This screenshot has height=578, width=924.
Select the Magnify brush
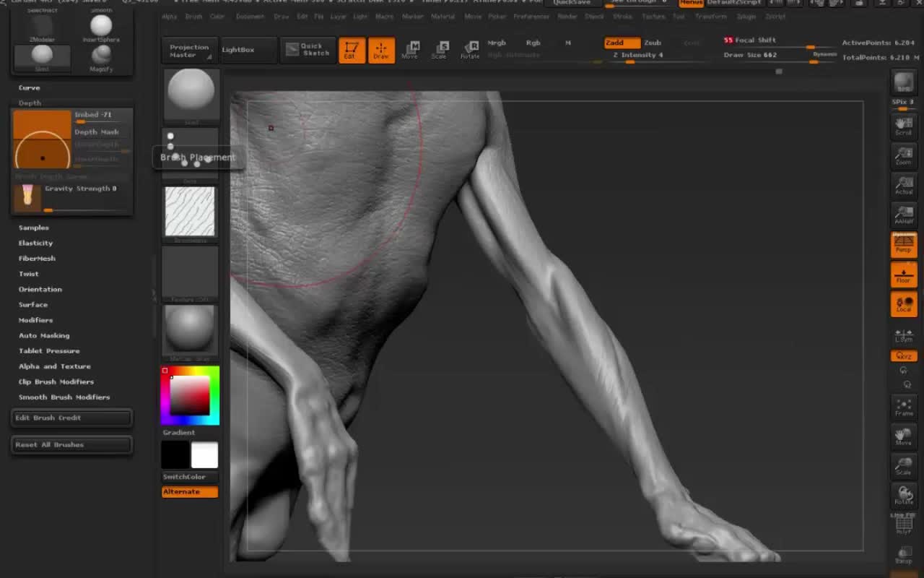101,59
